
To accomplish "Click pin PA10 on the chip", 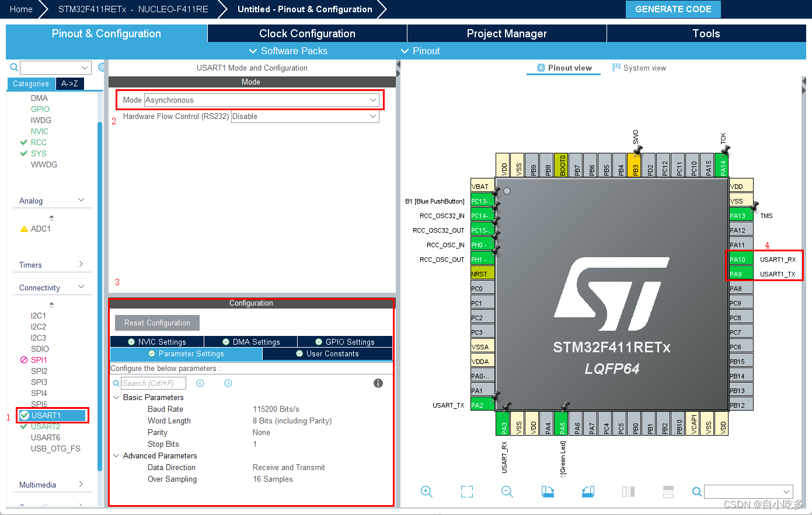I will [x=741, y=259].
